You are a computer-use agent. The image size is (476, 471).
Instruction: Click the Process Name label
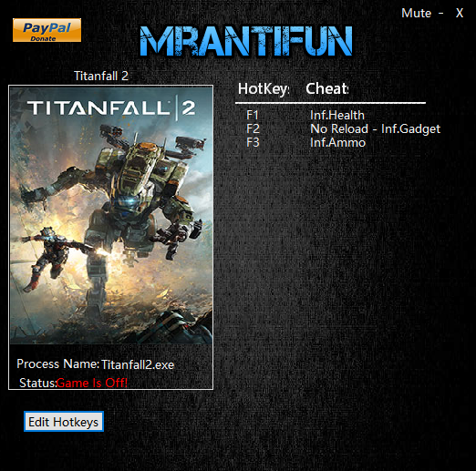[57, 363]
